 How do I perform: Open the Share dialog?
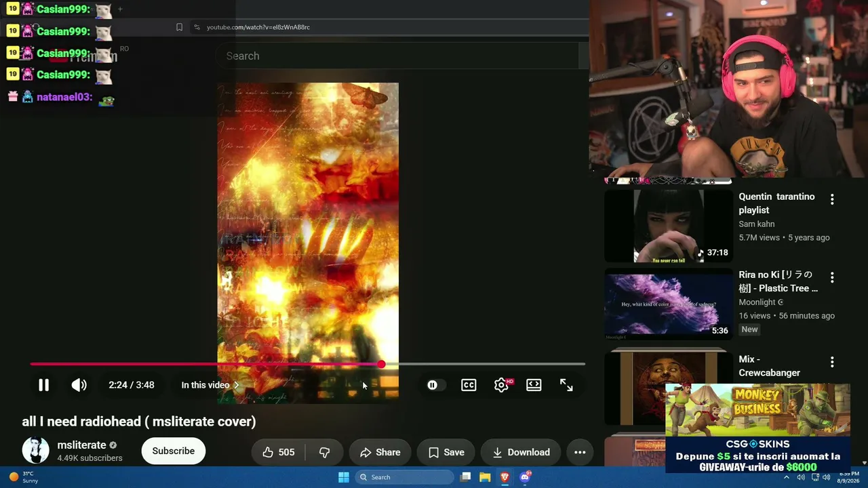click(380, 452)
